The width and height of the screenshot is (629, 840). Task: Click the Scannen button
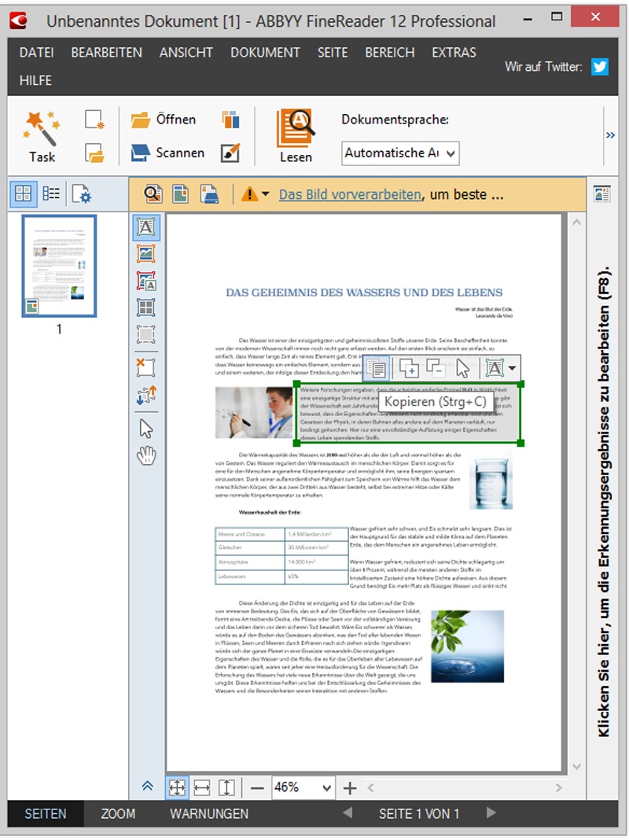coord(168,153)
